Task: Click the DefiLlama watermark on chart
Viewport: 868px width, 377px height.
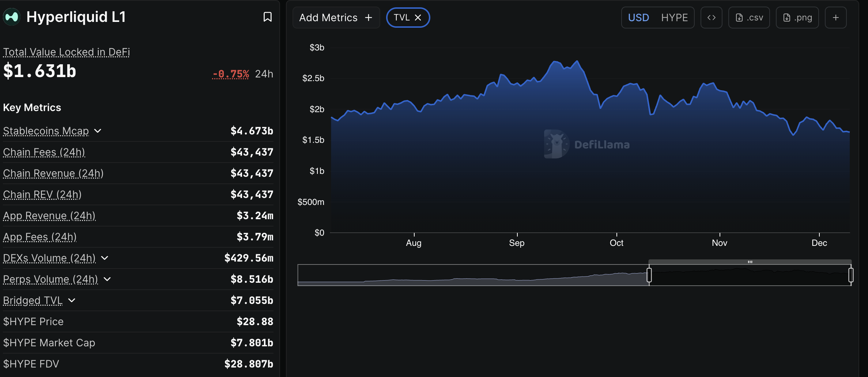Action: (587, 144)
